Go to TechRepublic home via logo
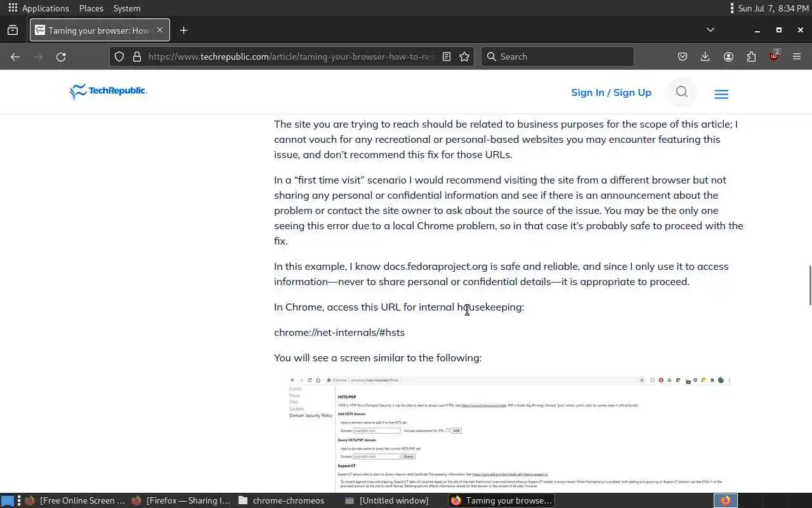Image resolution: width=812 pixels, height=508 pixels. 108,91
